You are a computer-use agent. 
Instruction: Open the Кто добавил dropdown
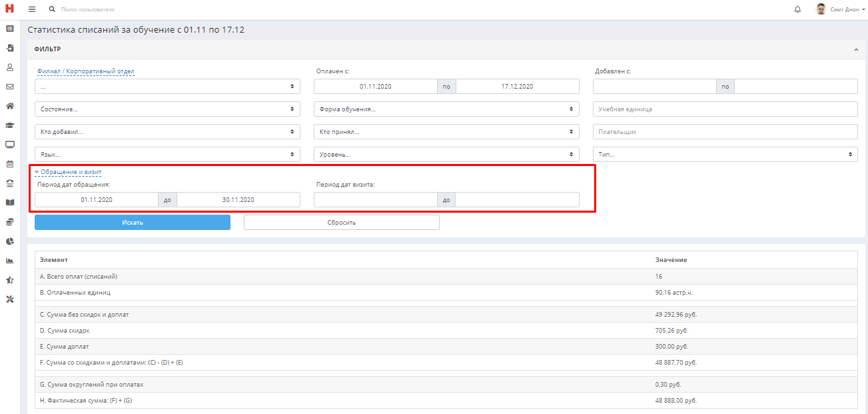(167, 131)
